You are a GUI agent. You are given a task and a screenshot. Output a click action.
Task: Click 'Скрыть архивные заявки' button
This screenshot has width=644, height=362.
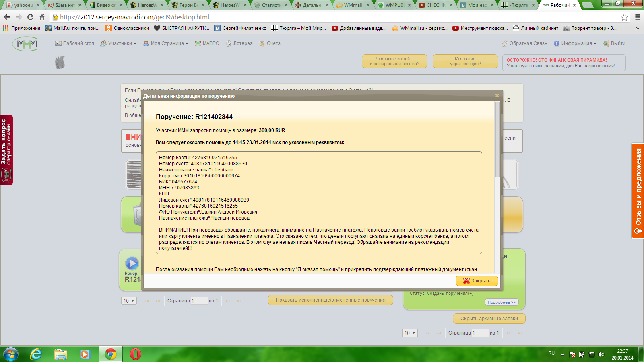point(489,319)
